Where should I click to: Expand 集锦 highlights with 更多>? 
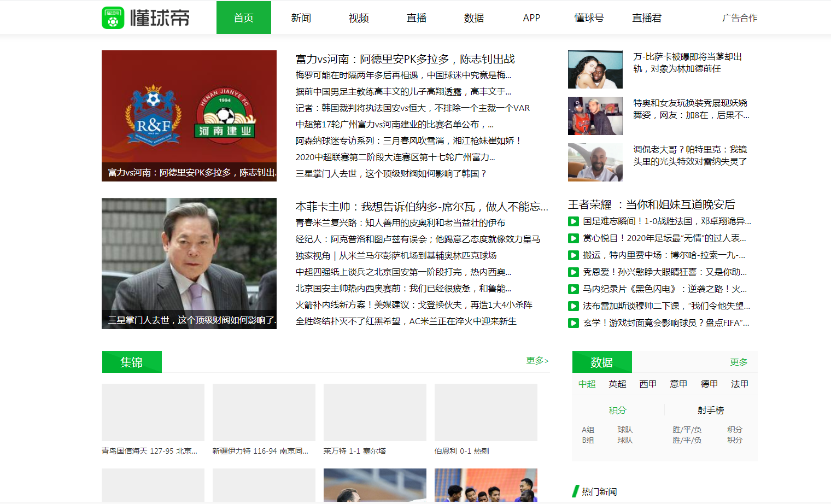537,361
